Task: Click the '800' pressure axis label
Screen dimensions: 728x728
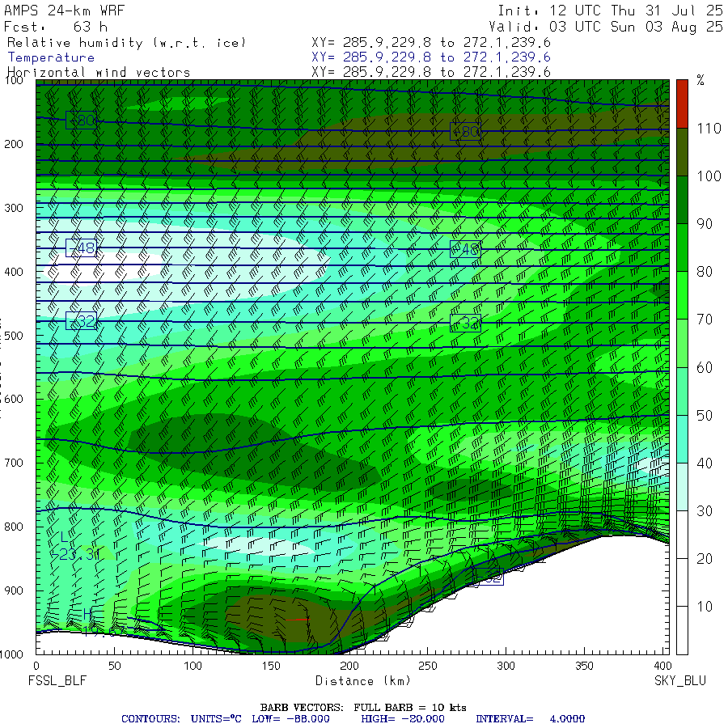Action: click(14, 527)
